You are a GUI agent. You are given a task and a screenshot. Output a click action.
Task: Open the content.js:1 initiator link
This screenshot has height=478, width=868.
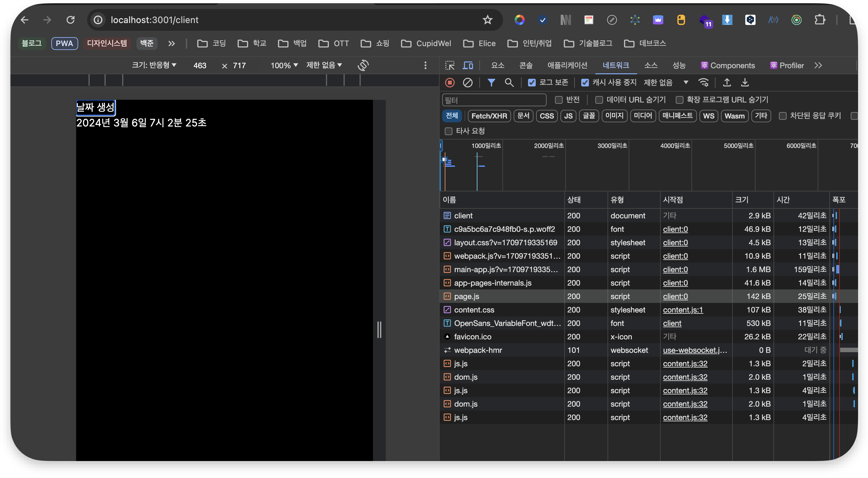(683, 310)
